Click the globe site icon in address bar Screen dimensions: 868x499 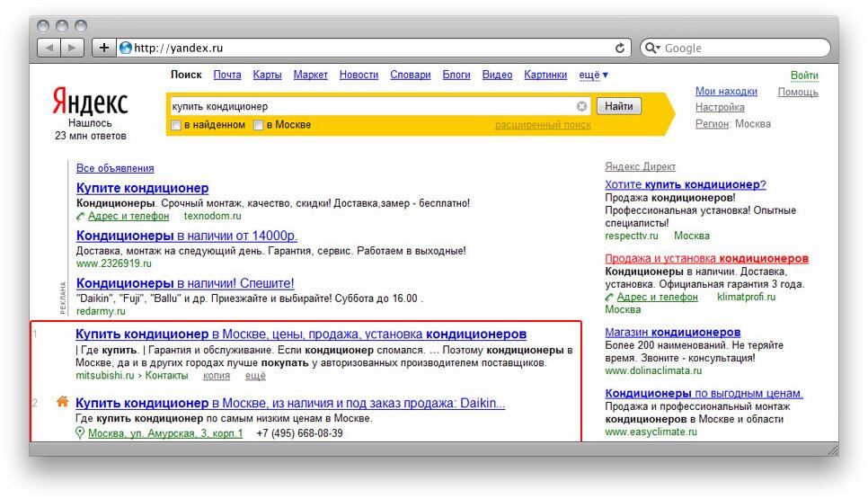[x=126, y=48]
